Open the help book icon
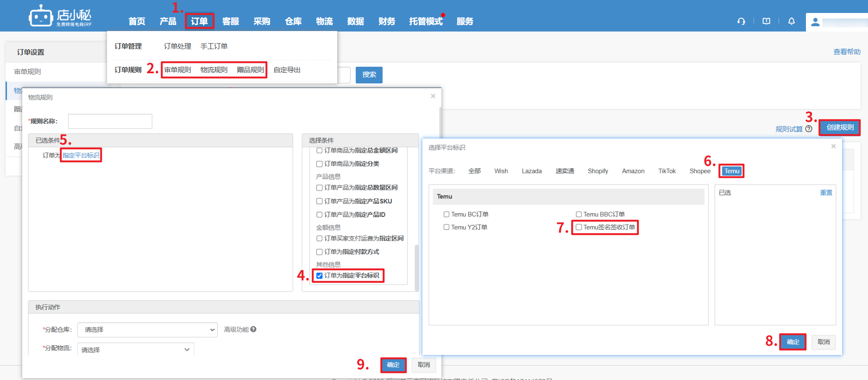The width and height of the screenshot is (868, 380). click(x=767, y=21)
